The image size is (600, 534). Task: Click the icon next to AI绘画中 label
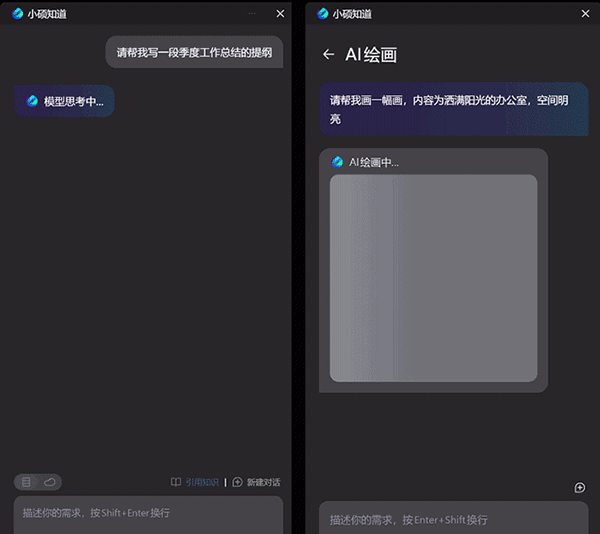coord(338,162)
